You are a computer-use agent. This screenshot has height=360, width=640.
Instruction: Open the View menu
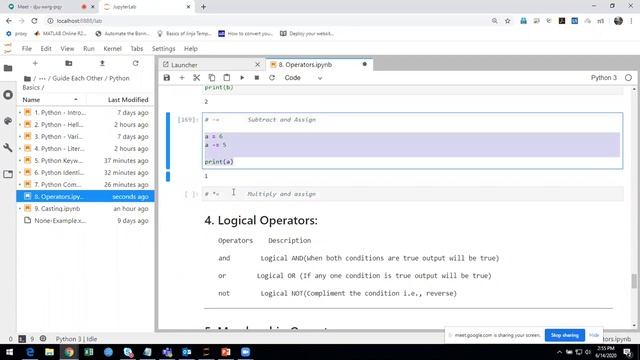(67, 49)
